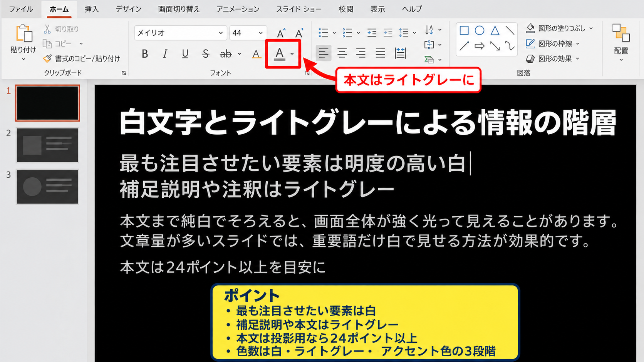Screen dimensions: 644x362
Task: Switch to the アニメーション tab
Action: 238,9
